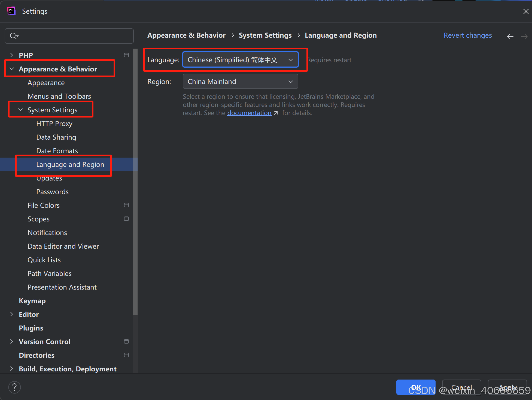Click inside the settings search field
This screenshot has height=400, width=532.
pyautogui.click(x=74, y=36)
